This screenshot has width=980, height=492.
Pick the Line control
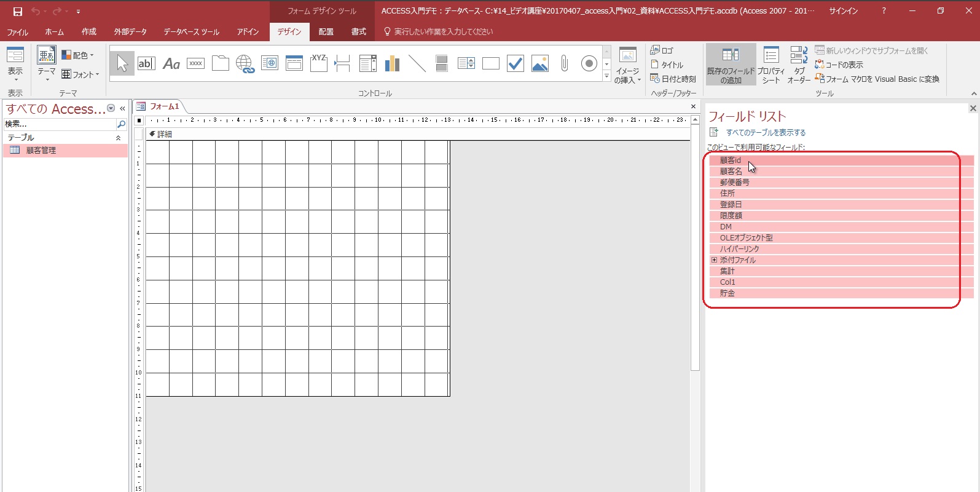pyautogui.click(x=417, y=63)
